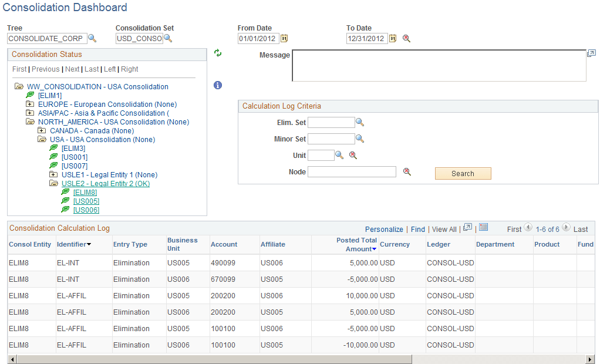This screenshot has height=364, width=600.
Task: Expand the EUROPE consolidation tree node
Action: (29, 104)
